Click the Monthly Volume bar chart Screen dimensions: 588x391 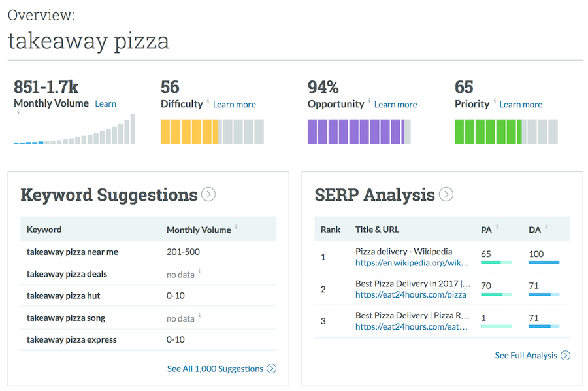(74, 130)
